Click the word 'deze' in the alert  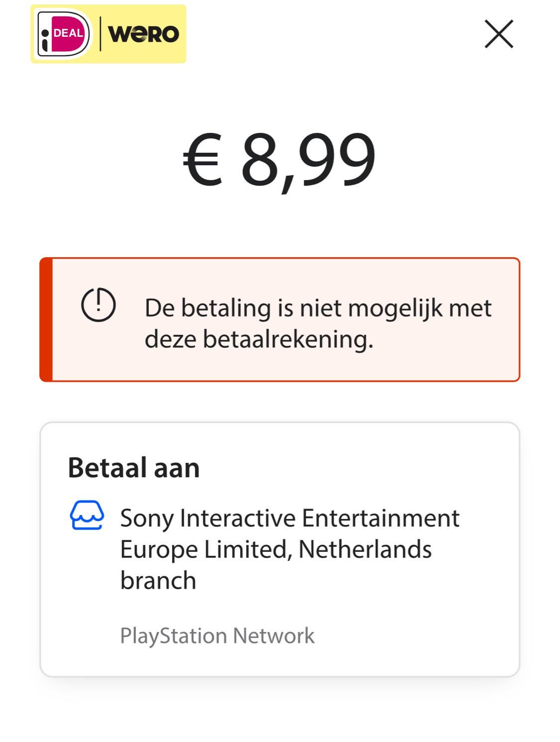tap(171, 339)
